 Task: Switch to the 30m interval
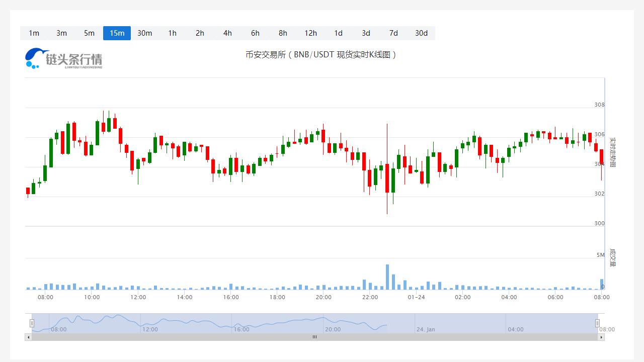click(x=144, y=33)
